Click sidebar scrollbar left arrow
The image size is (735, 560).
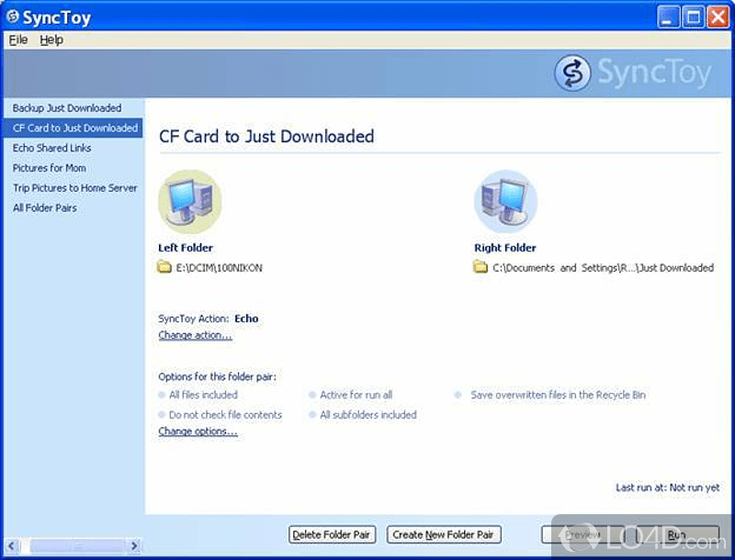[11, 545]
